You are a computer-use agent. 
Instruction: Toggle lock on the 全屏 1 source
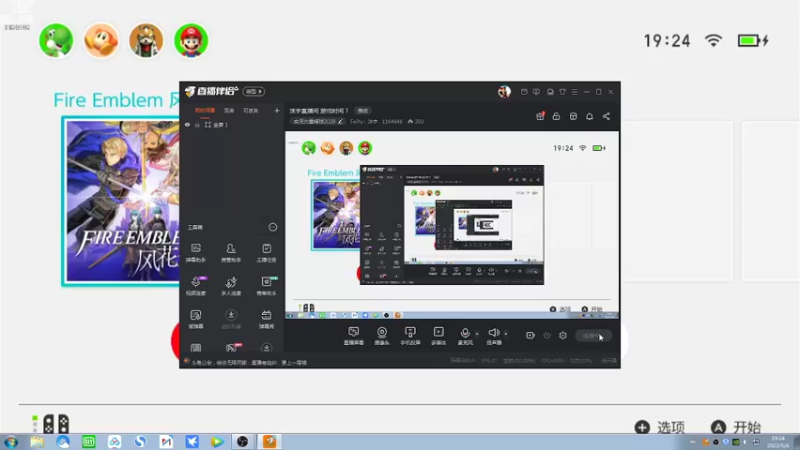point(197,124)
